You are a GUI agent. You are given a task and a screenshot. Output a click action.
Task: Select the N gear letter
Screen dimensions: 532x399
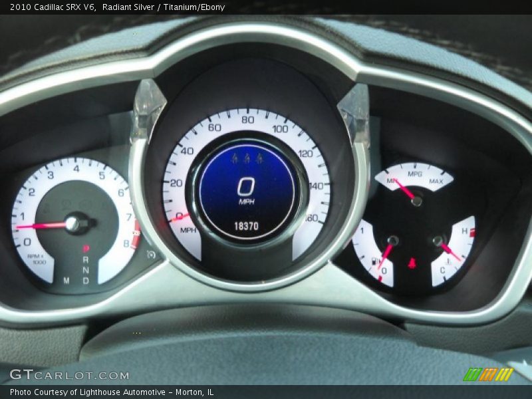coord(86,270)
